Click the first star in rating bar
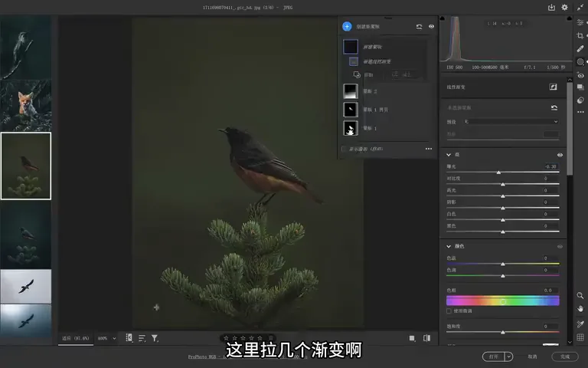 (x=226, y=338)
